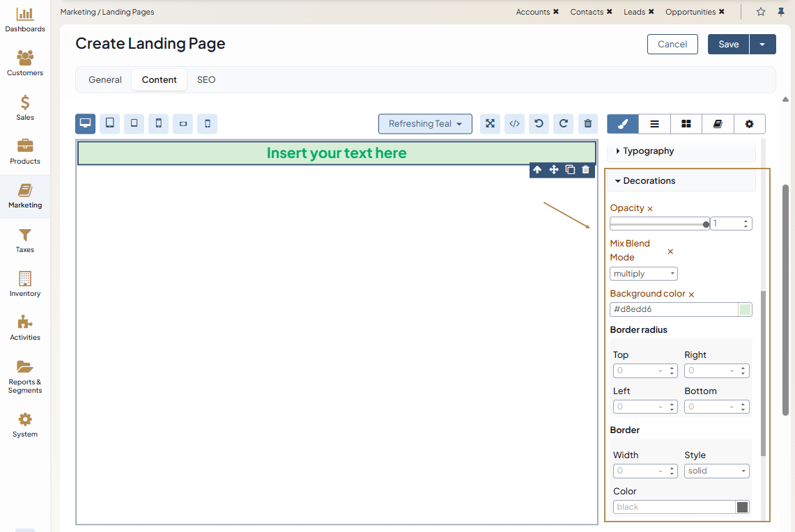
Task: Switch to the layers panel
Action: [655, 124]
